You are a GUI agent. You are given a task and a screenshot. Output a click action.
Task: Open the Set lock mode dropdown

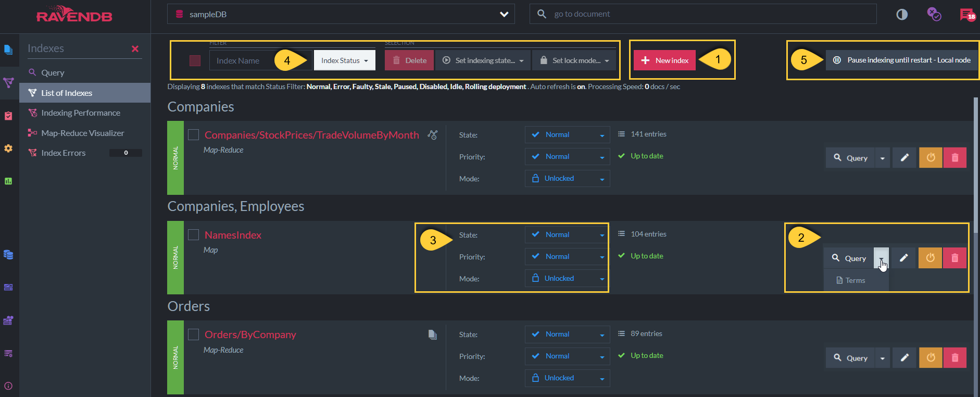click(x=574, y=60)
